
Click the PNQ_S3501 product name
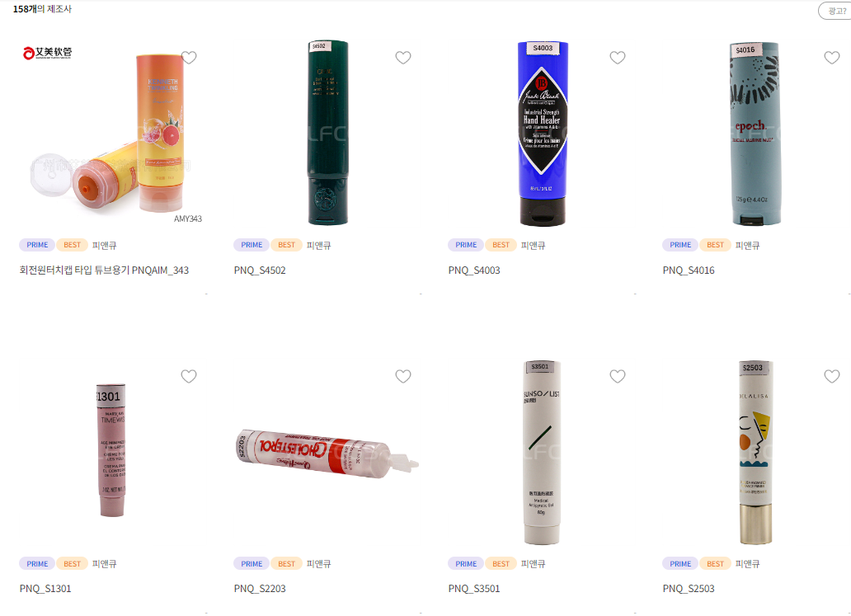[x=474, y=589]
